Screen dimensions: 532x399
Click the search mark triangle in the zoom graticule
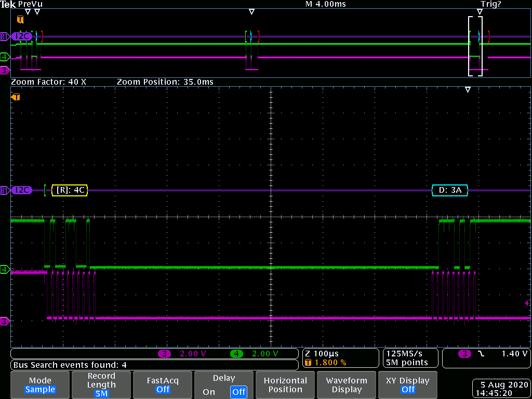point(468,90)
